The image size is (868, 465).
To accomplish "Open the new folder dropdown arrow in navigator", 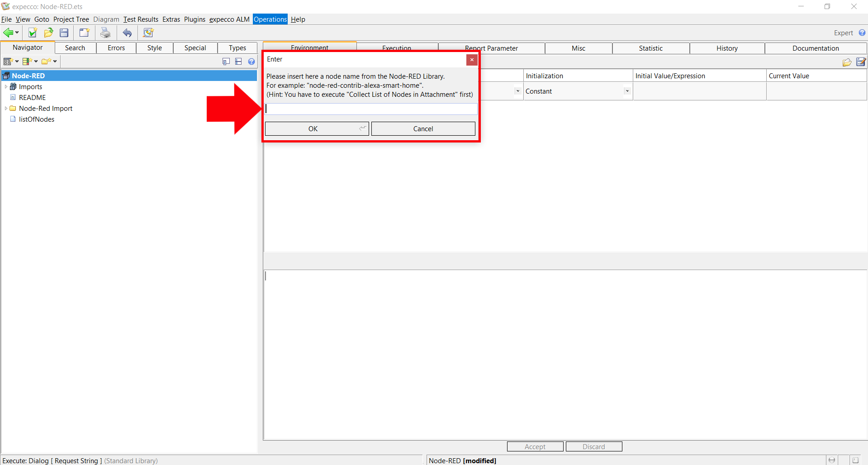I will [x=55, y=62].
